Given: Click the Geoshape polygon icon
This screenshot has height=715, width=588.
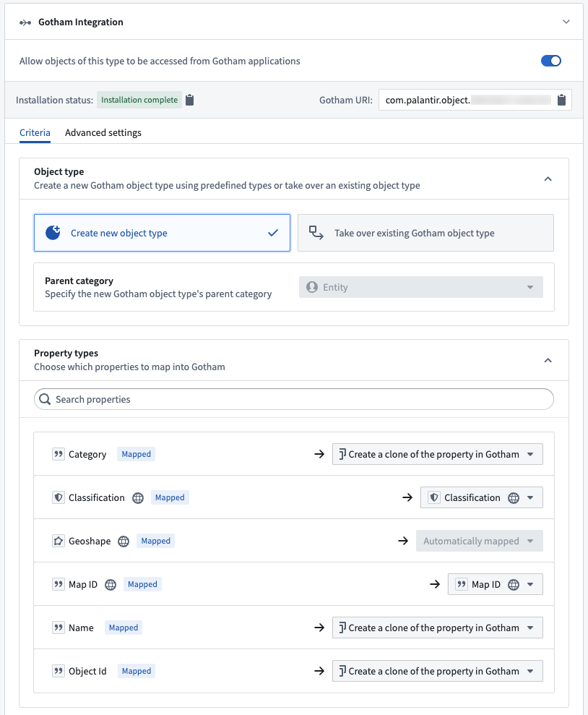Looking at the screenshot, I should pyautogui.click(x=59, y=541).
